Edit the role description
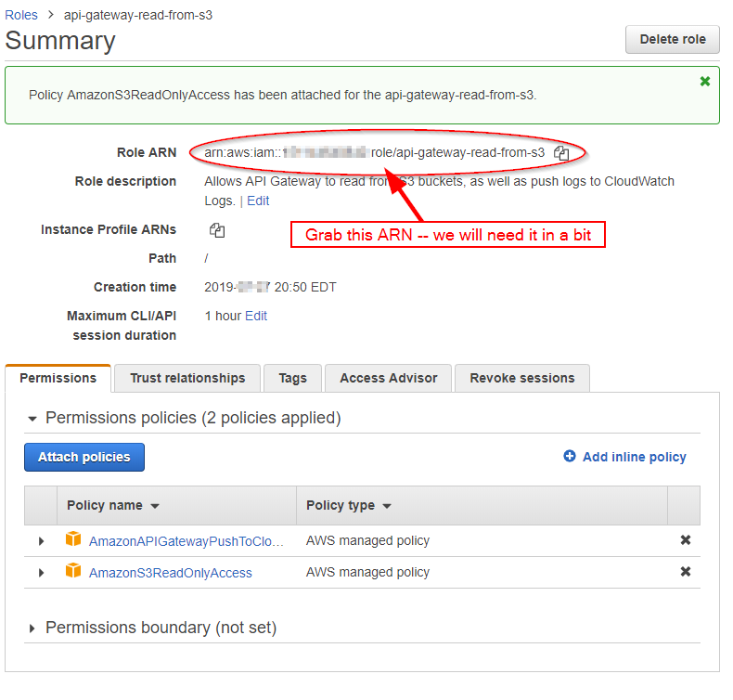 point(258,201)
